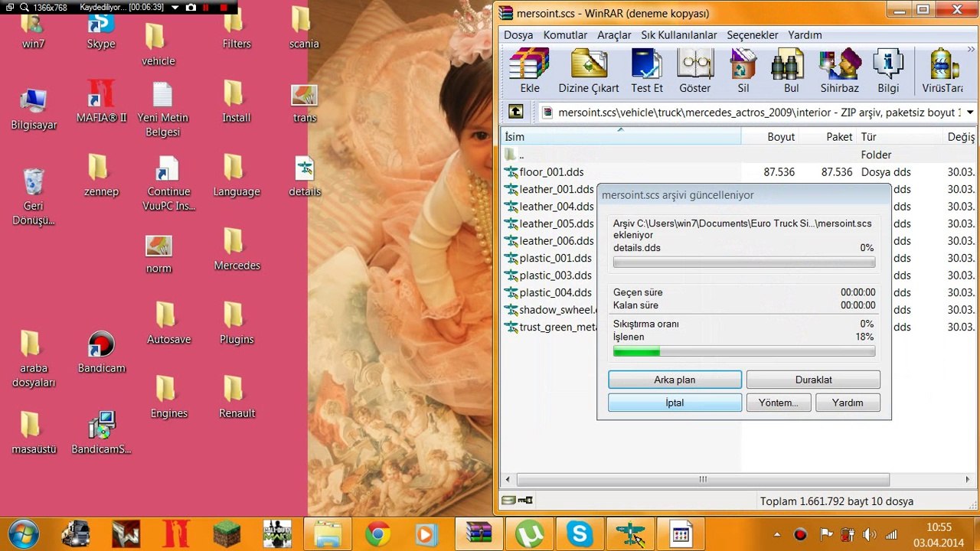Open the Yardım menu in menu bar

tap(805, 34)
